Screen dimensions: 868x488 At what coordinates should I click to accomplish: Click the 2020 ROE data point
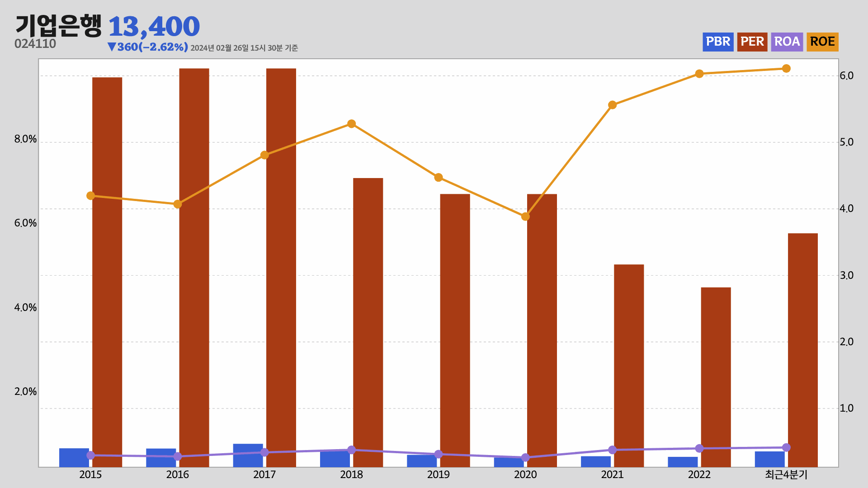click(525, 216)
